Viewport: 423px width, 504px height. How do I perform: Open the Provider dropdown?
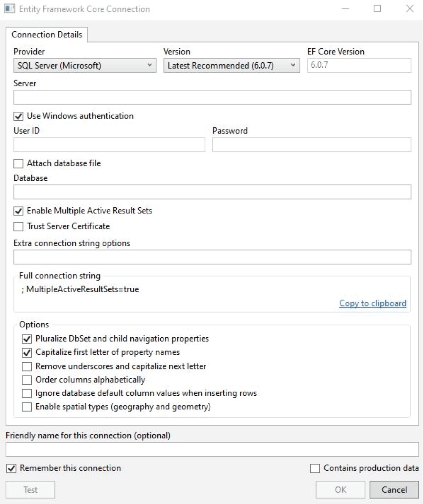(85, 66)
